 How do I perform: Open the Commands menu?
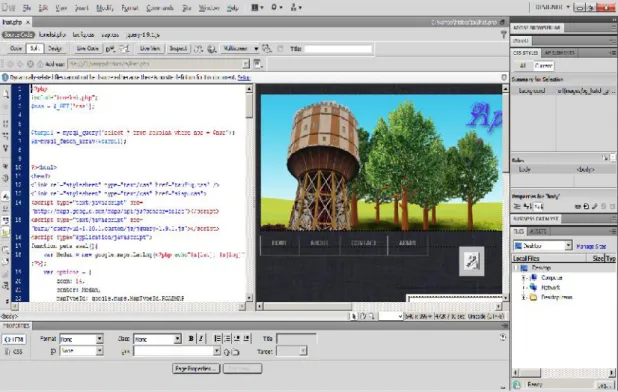tap(160, 8)
